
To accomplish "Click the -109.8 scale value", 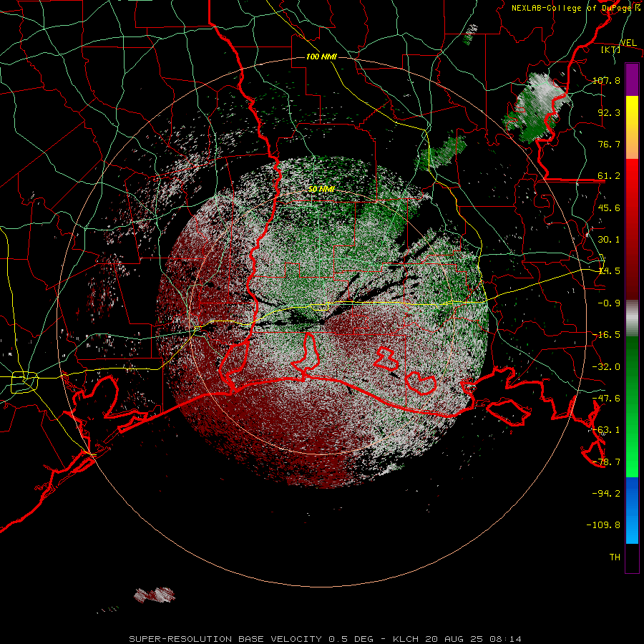I will (603, 525).
